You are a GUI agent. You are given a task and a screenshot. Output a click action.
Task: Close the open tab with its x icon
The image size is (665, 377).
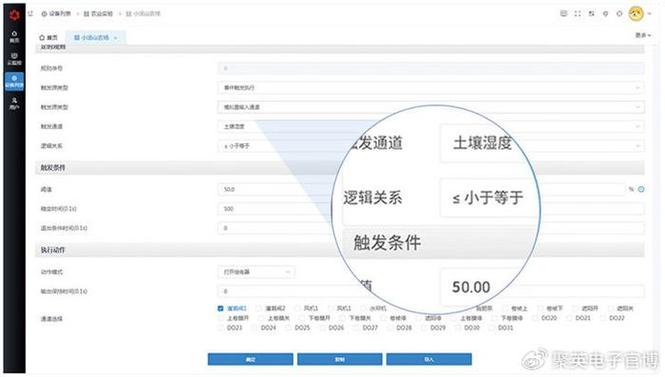click(x=115, y=38)
